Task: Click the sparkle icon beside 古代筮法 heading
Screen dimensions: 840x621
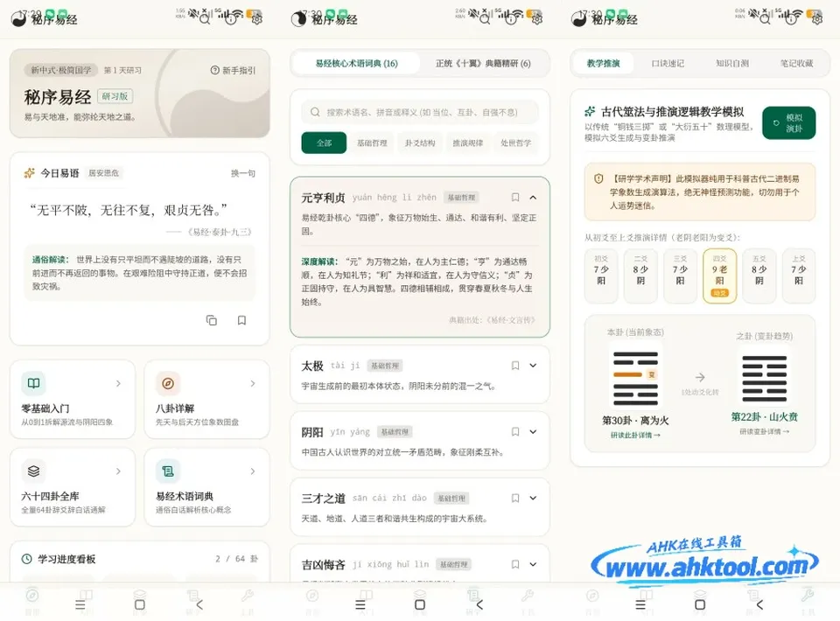Action: (590, 111)
